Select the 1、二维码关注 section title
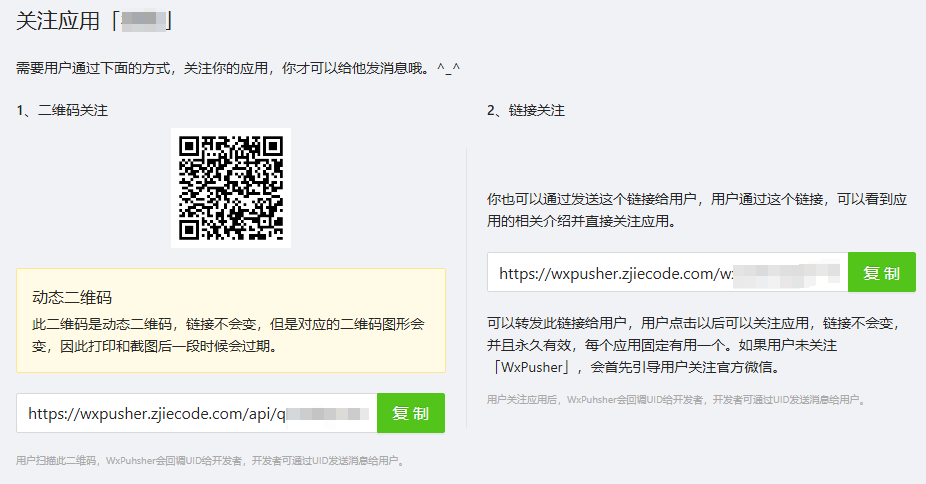The image size is (926, 484). coord(62,110)
